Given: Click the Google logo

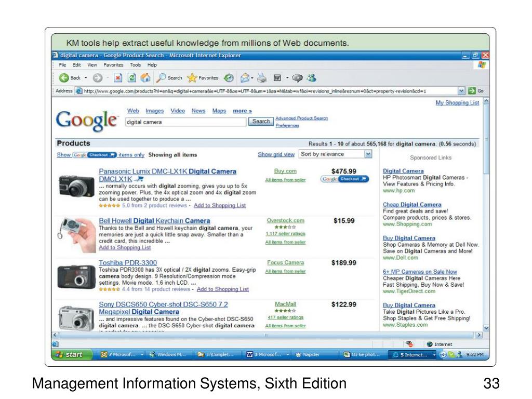Looking at the screenshot, I should 87,121.
